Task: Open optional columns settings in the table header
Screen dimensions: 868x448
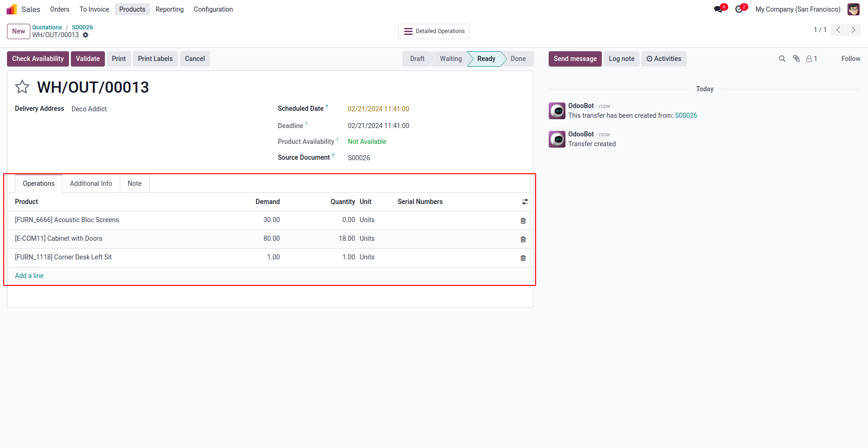Action: point(525,202)
